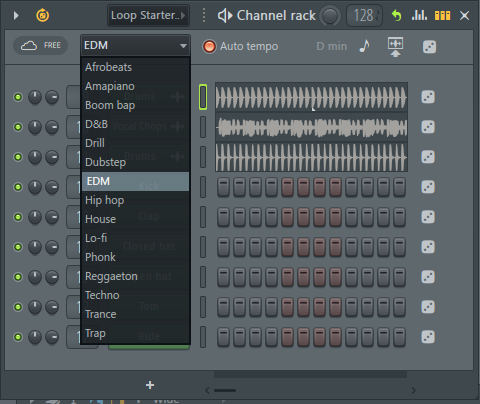Screen dimensions: 480x404
Task: Pick the highlighted EDM genre entry
Action: point(136,181)
